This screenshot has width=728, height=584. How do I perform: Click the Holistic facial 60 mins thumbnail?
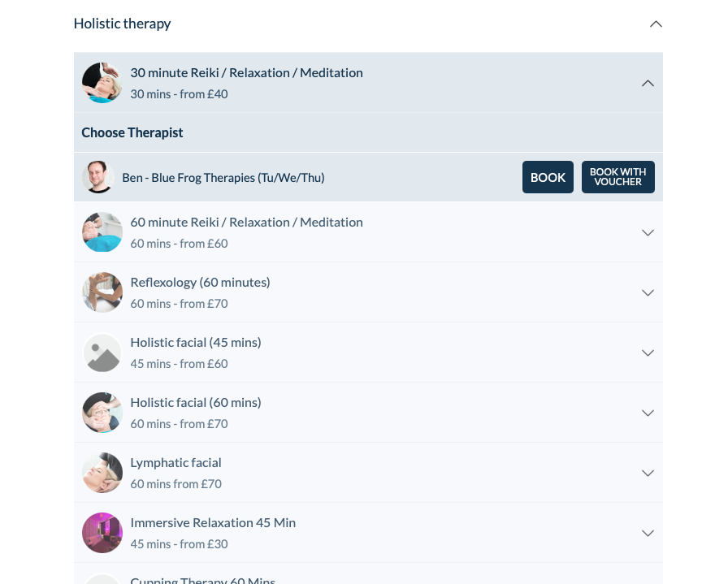tap(102, 413)
